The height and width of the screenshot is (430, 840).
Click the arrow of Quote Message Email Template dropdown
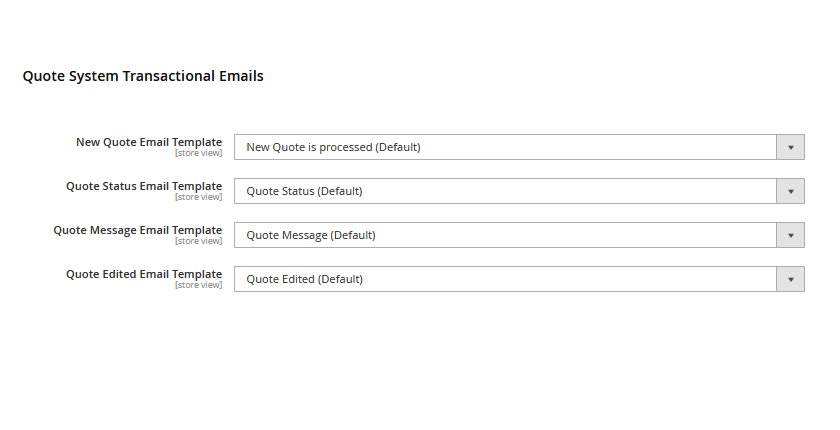click(790, 235)
